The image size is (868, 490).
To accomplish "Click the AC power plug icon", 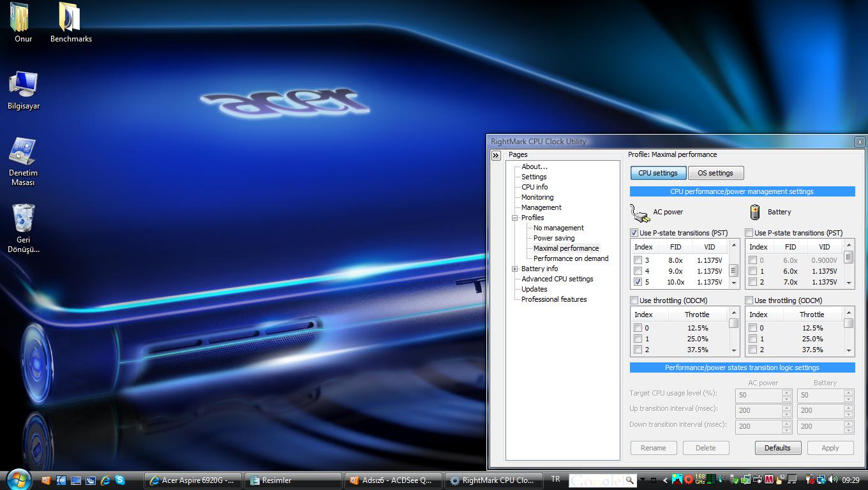I will 640,212.
